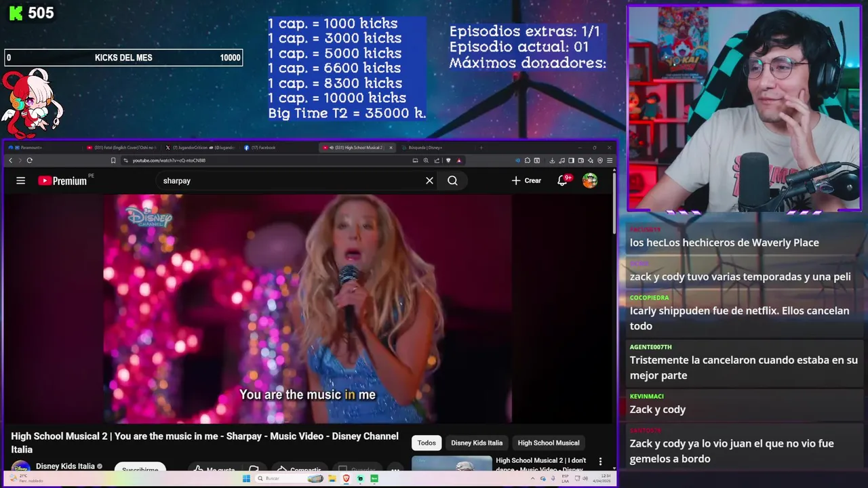
Task: Click the 'KICKS DEL MES' progress bar
Action: (123, 58)
